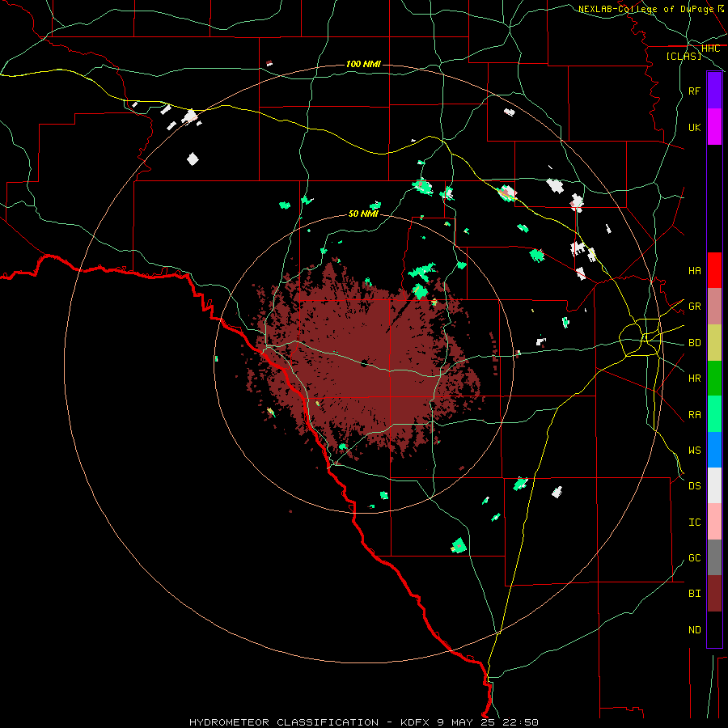Select the white DS legend swatch

click(x=714, y=485)
